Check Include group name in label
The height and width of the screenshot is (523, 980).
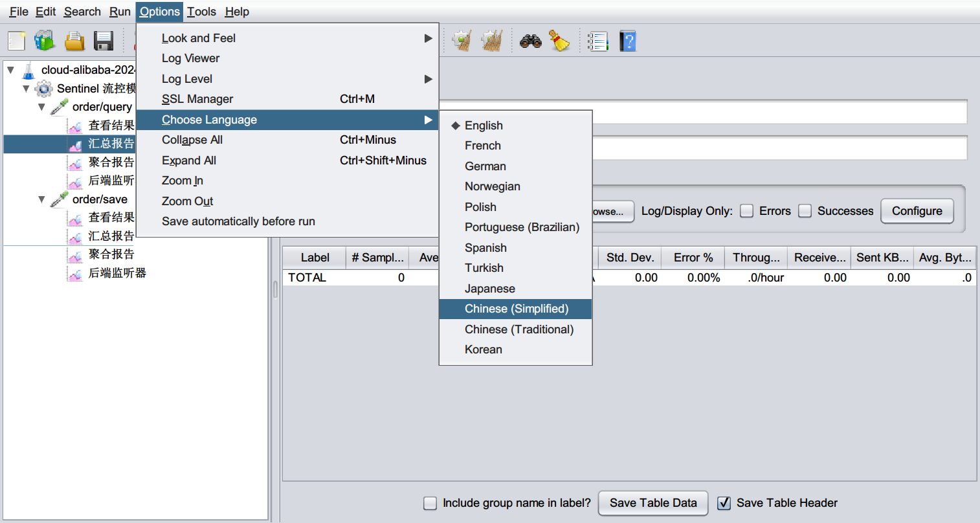pyautogui.click(x=430, y=503)
